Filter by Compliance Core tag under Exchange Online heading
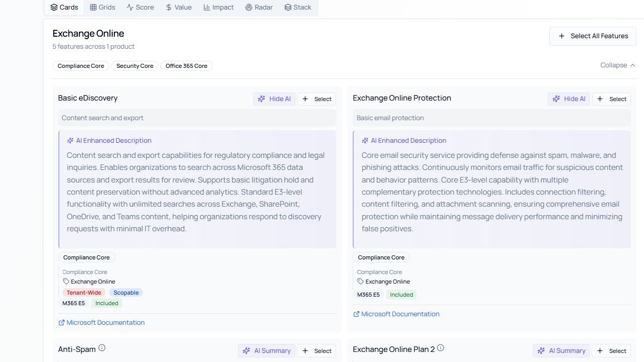The width and height of the screenshot is (644, 362). point(80,66)
